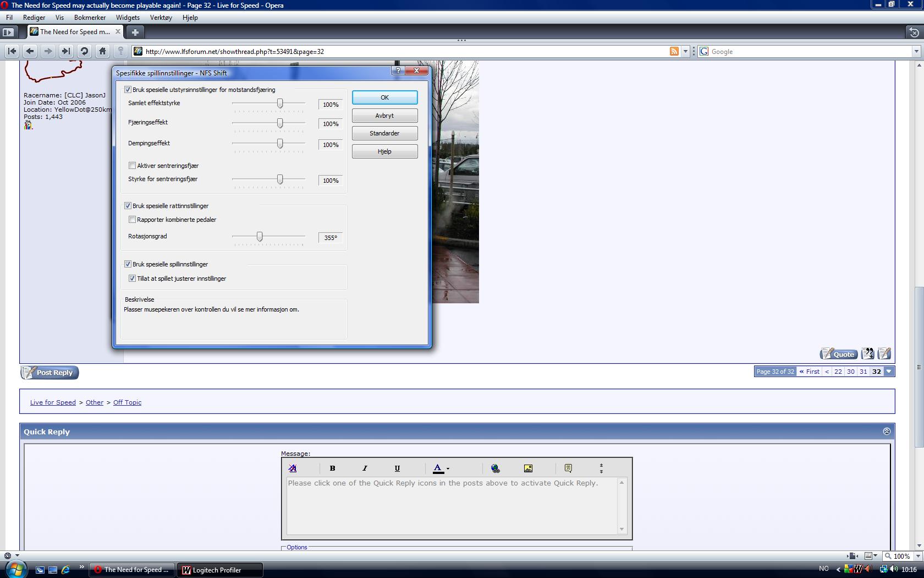Open the Verktøy menu

(x=161, y=18)
